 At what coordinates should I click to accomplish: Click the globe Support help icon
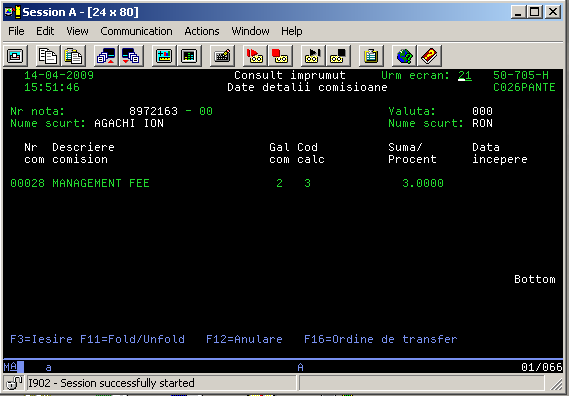(x=404, y=56)
